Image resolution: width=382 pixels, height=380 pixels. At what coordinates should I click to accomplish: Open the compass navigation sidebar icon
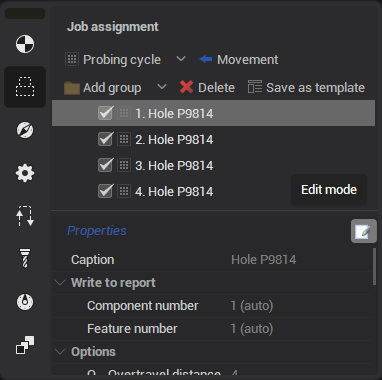(25, 130)
